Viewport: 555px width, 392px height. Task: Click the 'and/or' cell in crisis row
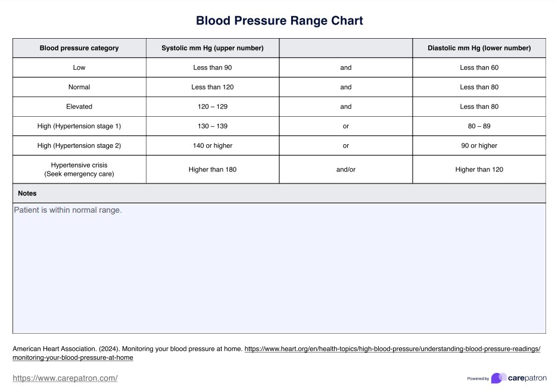(x=346, y=169)
